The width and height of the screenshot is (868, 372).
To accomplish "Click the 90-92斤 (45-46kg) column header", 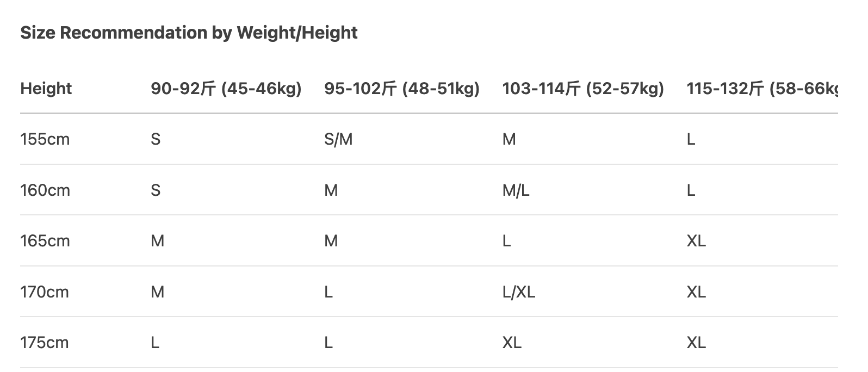I will [x=226, y=88].
